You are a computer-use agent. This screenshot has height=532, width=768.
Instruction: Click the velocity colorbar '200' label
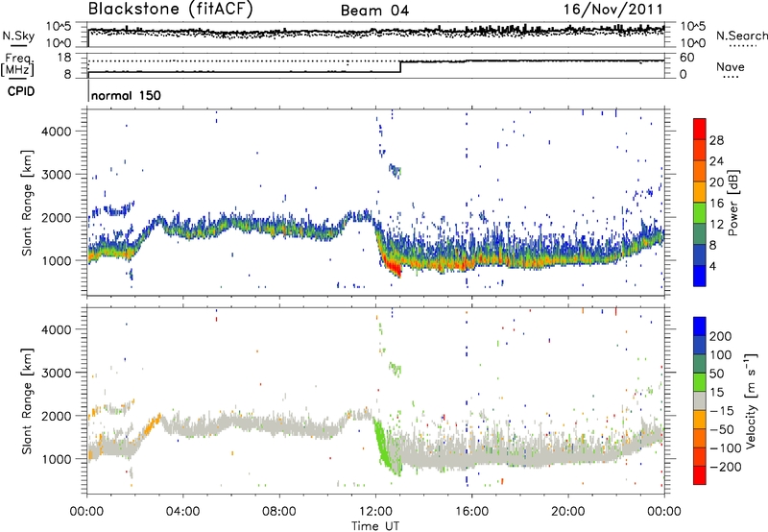pos(721,336)
